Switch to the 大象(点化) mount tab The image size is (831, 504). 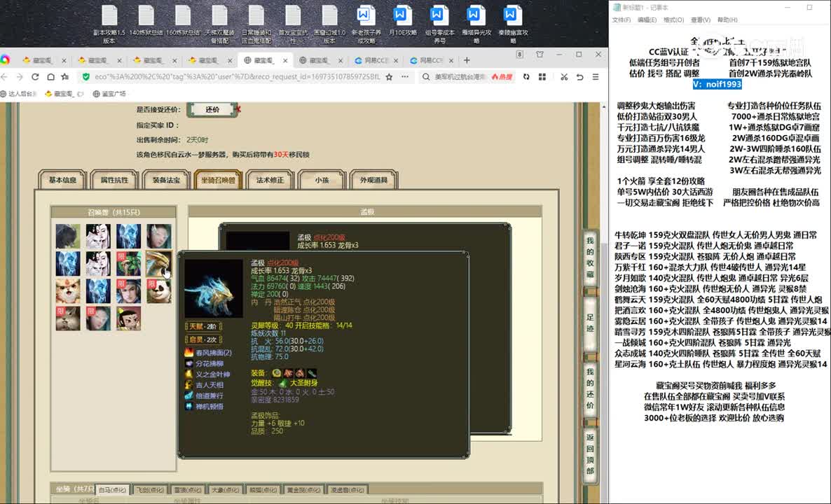pos(226,490)
